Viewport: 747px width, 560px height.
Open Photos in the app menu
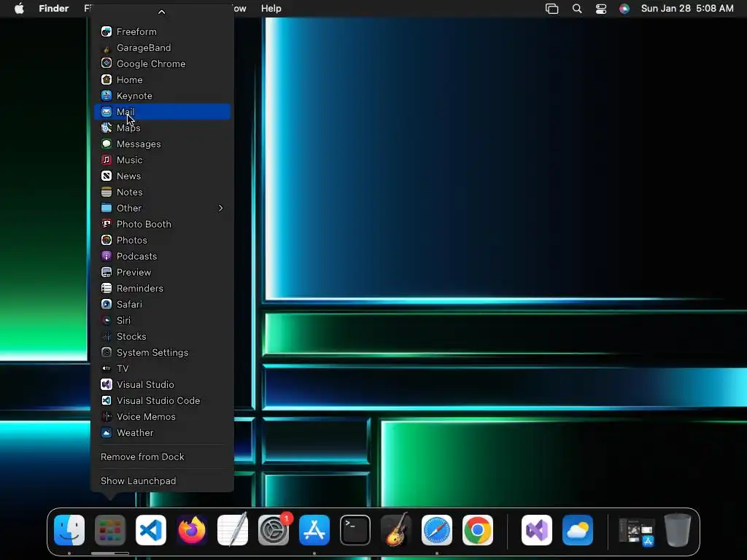pos(162,240)
